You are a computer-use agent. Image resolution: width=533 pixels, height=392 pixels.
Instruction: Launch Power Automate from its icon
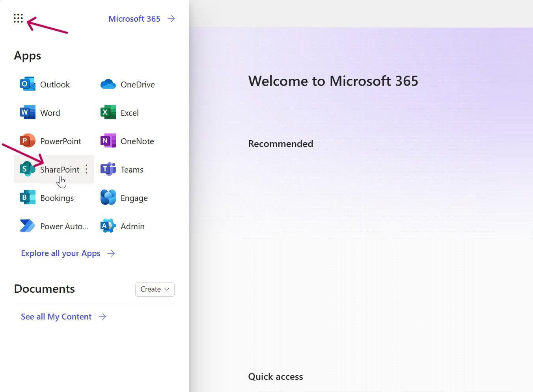click(28, 226)
